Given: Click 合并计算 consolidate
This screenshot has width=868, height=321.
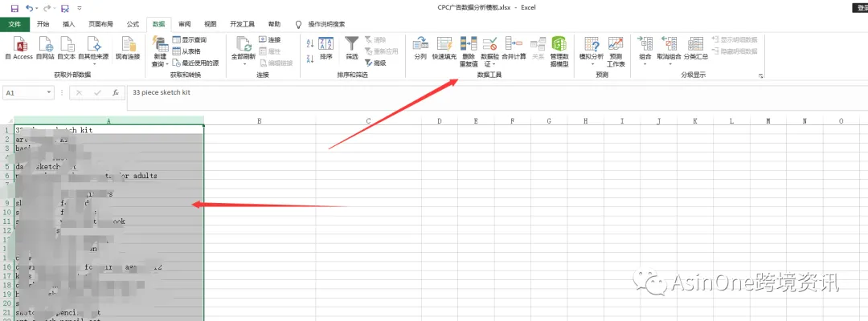Looking at the screenshot, I should coord(514,48).
